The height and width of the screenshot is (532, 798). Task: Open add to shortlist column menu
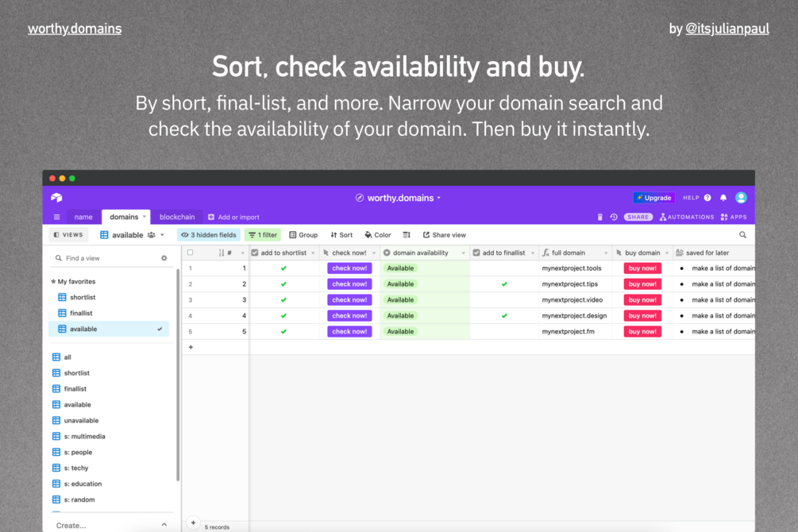click(x=313, y=253)
